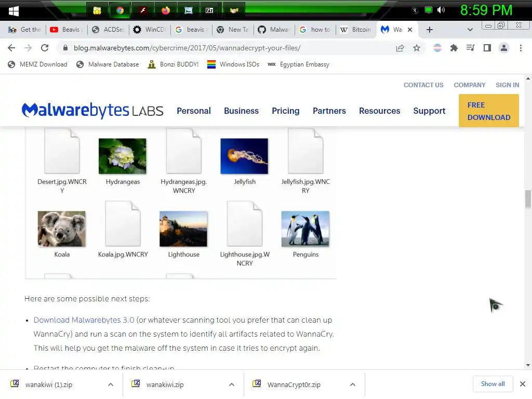Viewport: 532px width, 399px height.
Task: Open the Resources navigation menu
Action: tap(380, 111)
